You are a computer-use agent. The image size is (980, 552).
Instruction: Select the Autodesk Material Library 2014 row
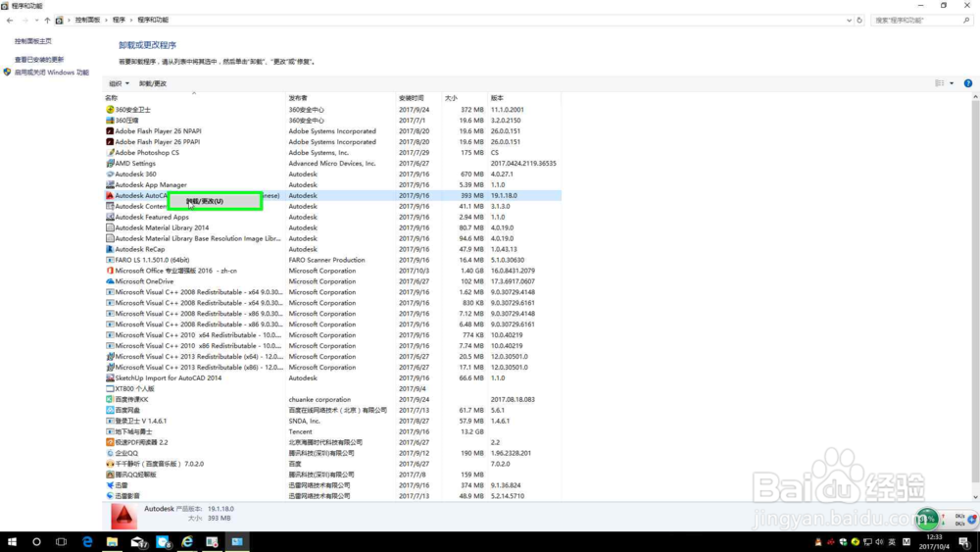click(x=332, y=227)
